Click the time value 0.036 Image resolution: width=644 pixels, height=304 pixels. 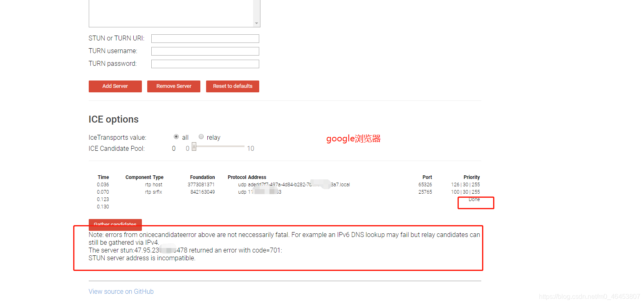103,185
